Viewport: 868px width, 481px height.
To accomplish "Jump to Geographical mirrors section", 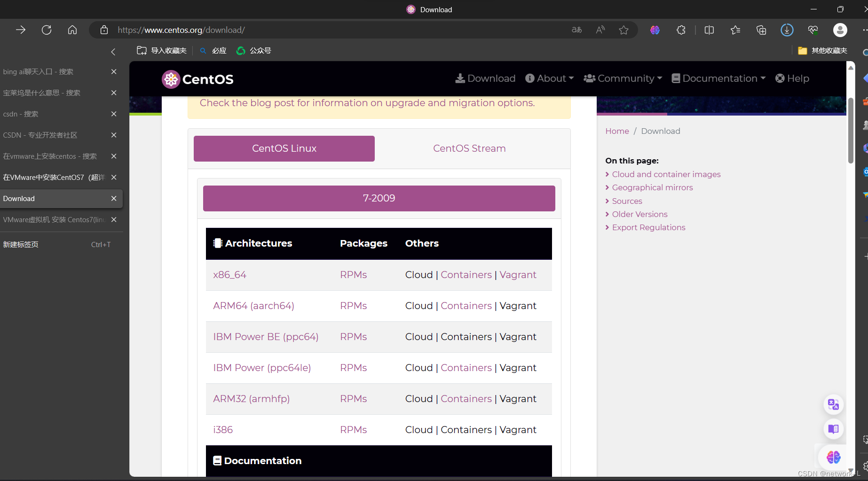I will click(x=652, y=187).
